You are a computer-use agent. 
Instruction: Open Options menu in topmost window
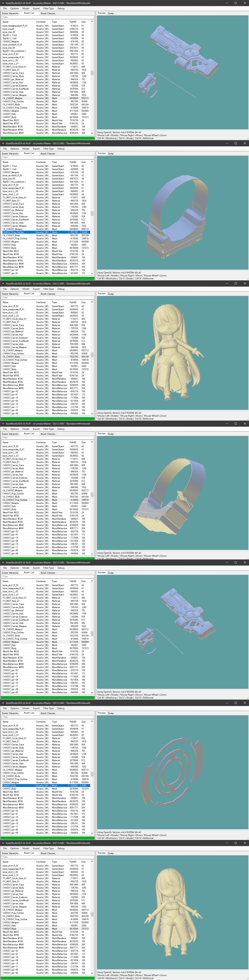click(14, 8)
